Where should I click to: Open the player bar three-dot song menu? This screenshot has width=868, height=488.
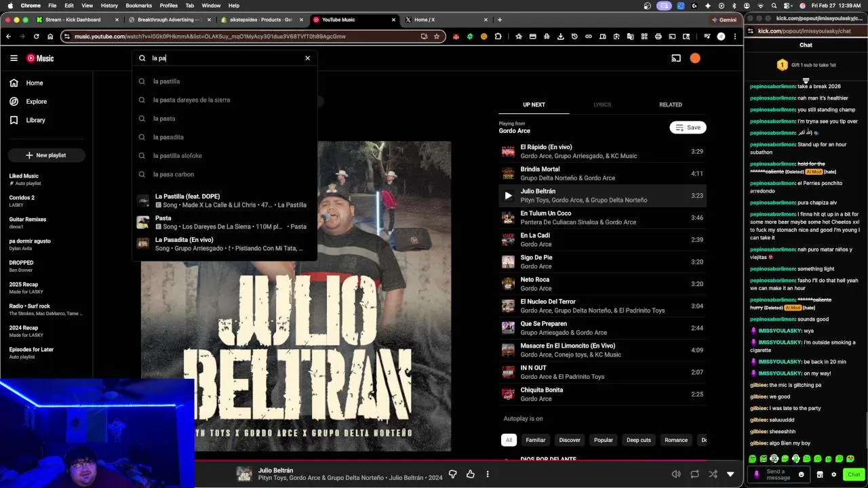pyautogui.click(x=488, y=474)
